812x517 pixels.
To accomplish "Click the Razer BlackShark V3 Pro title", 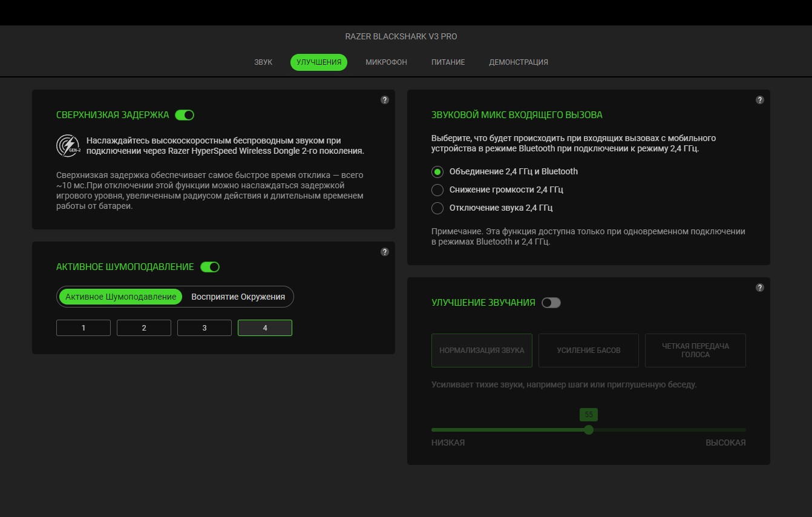I will (401, 36).
